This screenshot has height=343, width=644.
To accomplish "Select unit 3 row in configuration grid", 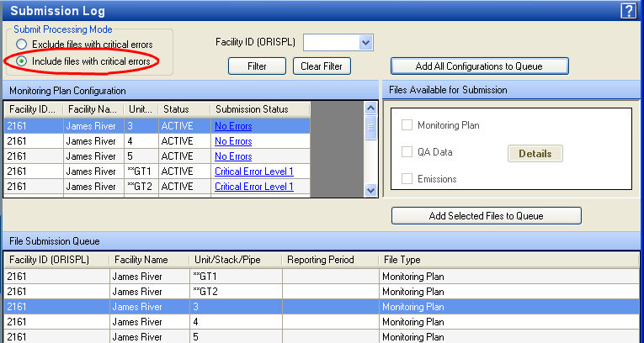I will point(157,126).
